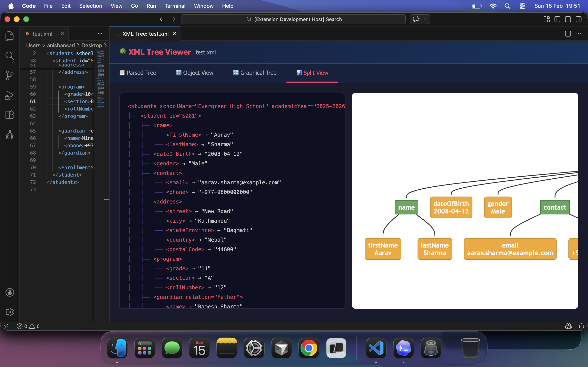
Task: Toggle the secondary side bar layout button
Action: tap(579, 19)
